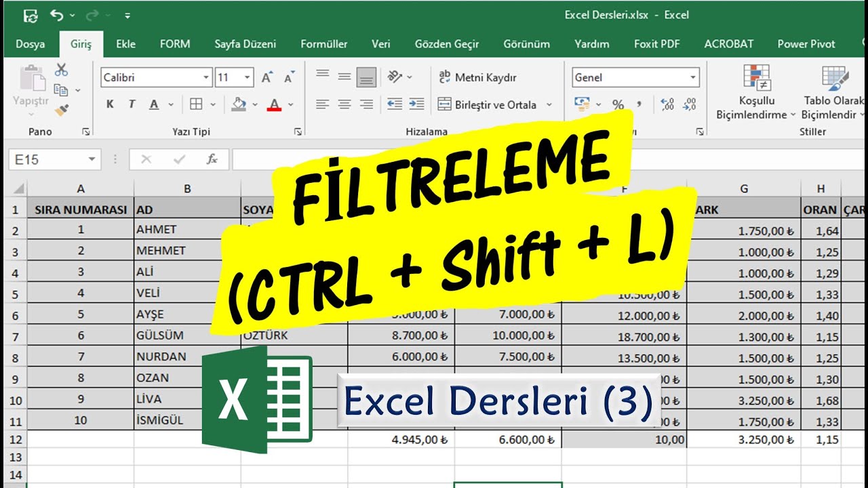
Task: Apply the fill color paint bucket
Action: (238, 104)
